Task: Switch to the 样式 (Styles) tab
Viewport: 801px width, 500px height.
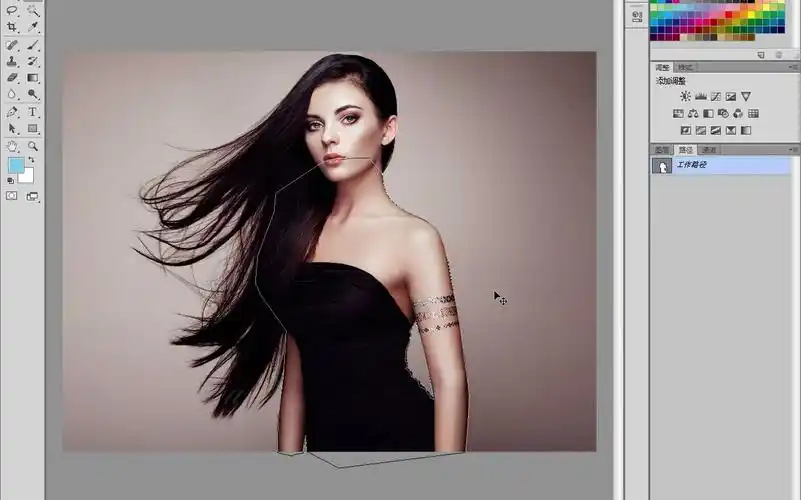Action: [x=686, y=67]
